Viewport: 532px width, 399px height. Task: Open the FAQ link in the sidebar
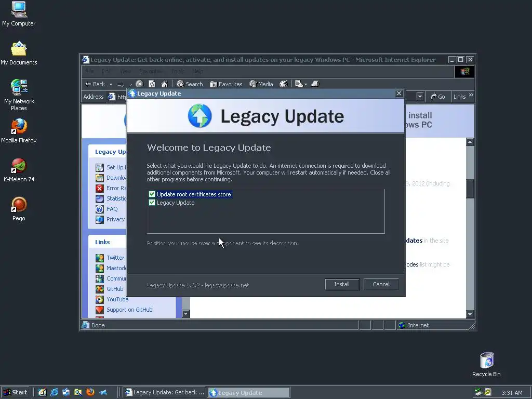pos(112,209)
